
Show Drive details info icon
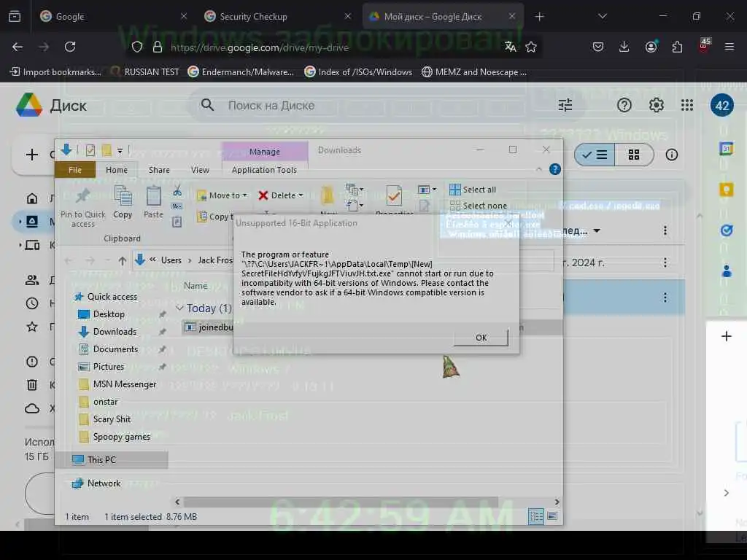(672, 155)
